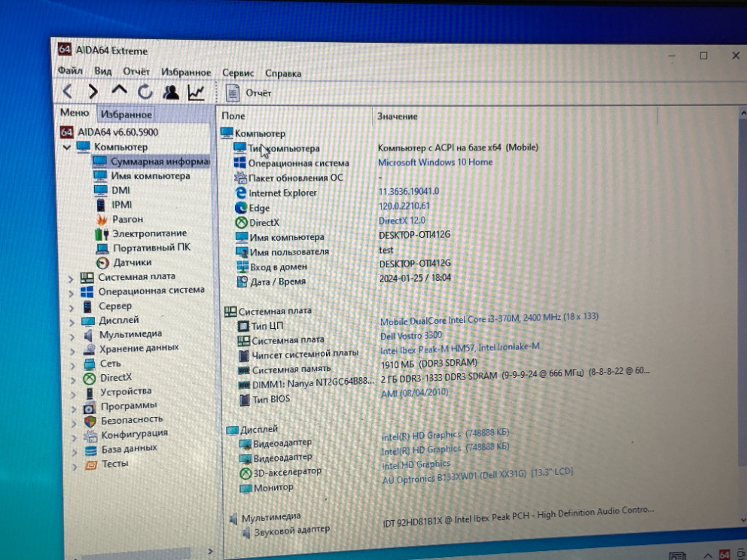The height and width of the screenshot is (560, 747).
Task: Open the AMI (08/04/2010) BIOS link
Action: [x=414, y=393]
